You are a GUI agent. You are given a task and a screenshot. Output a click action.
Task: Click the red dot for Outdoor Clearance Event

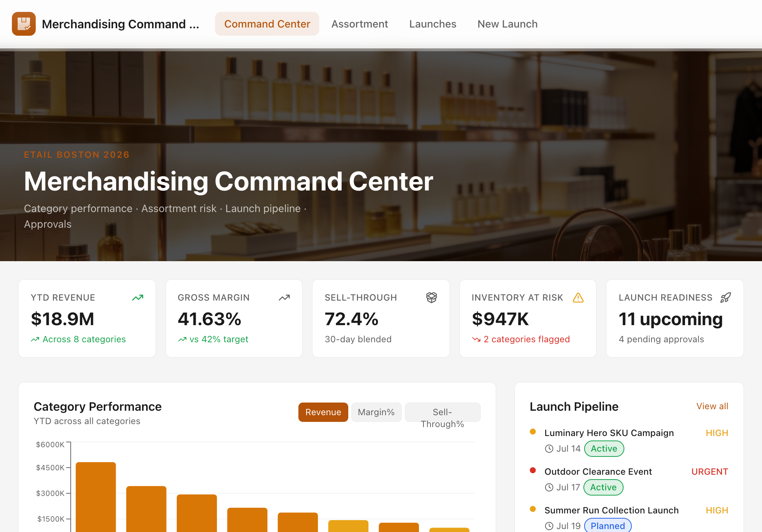[x=533, y=470]
